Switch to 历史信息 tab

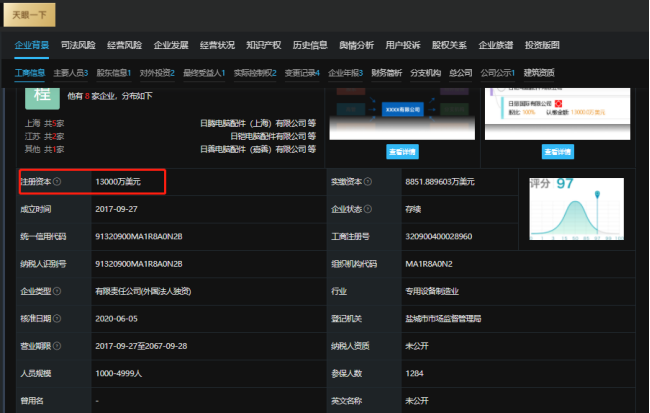point(310,45)
